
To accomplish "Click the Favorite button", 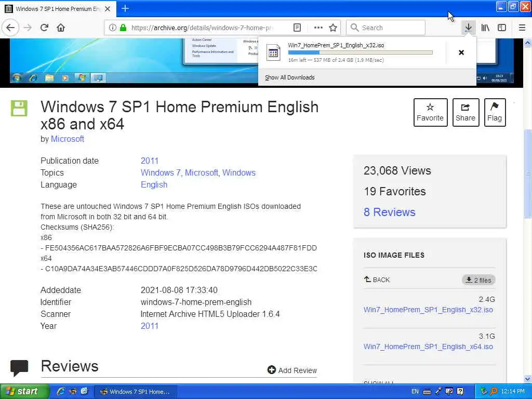I will [430, 112].
